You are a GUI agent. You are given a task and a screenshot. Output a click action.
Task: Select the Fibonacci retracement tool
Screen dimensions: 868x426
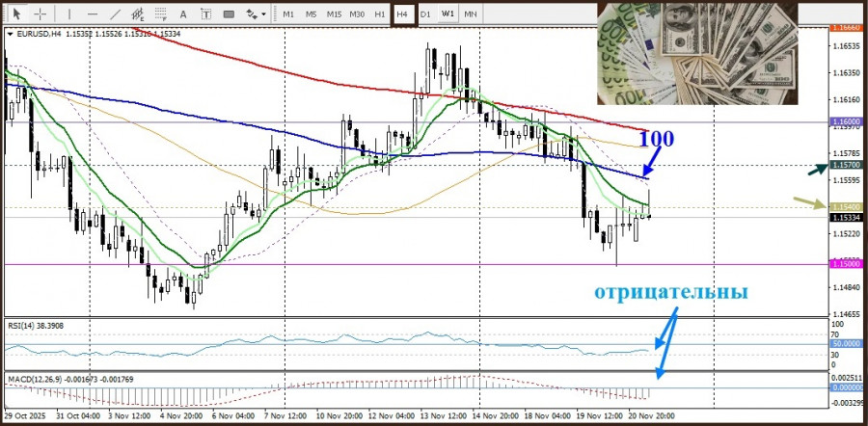[161, 14]
